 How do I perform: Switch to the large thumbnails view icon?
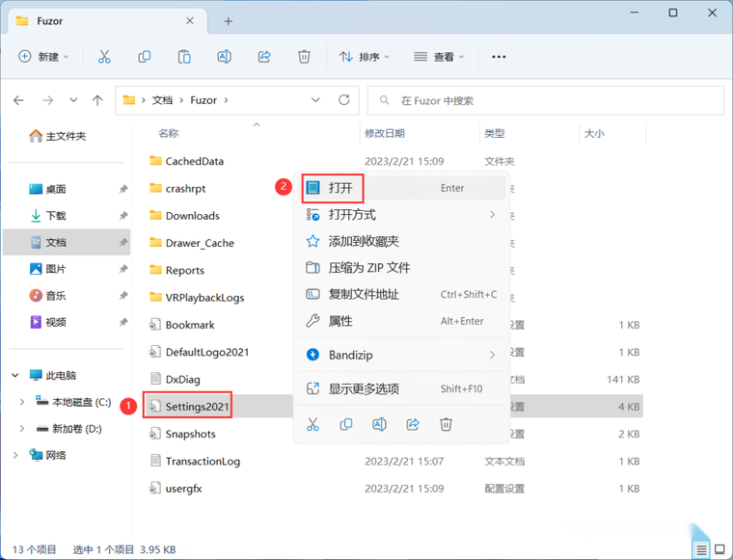(x=720, y=550)
